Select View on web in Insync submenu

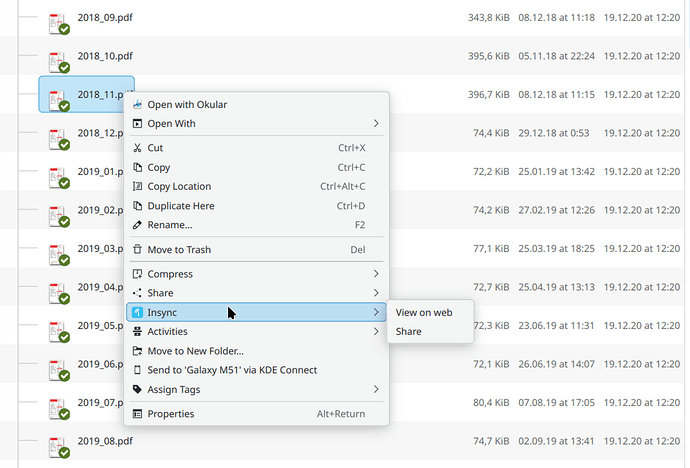[424, 312]
